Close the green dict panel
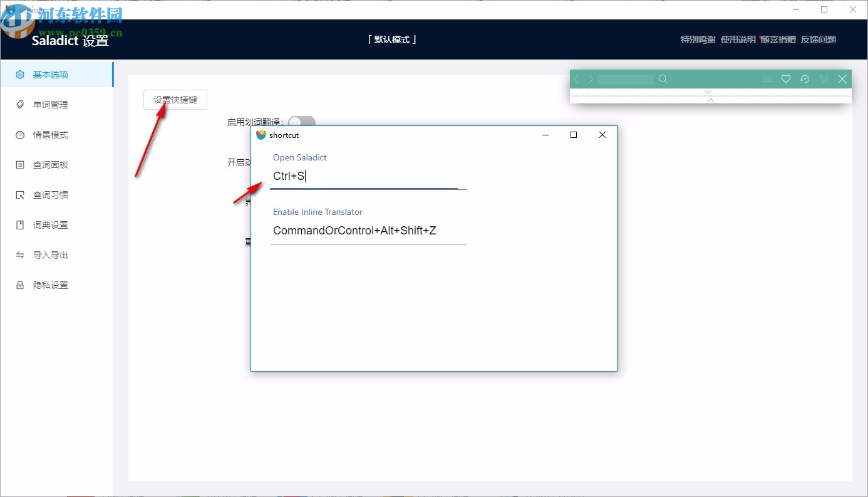The image size is (868, 497). pyautogui.click(x=842, y=79)
